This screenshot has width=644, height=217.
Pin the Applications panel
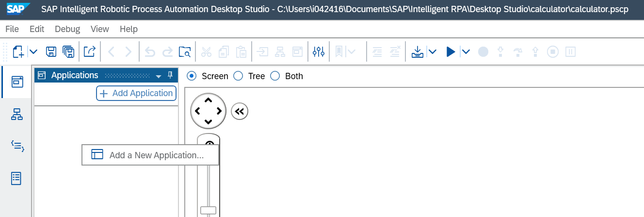pyautogui.click(x=170, y=75)
